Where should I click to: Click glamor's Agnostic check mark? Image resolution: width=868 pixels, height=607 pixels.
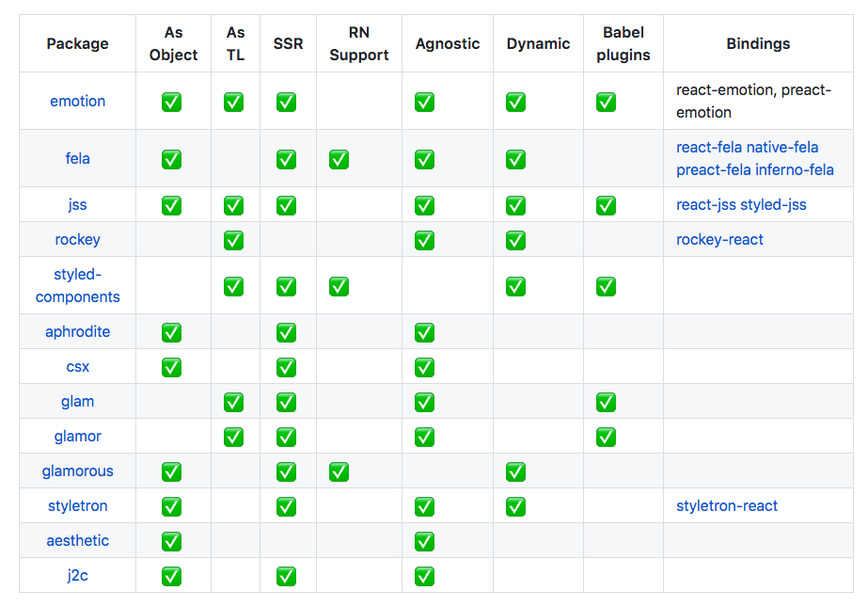click(x=424, y=437)
